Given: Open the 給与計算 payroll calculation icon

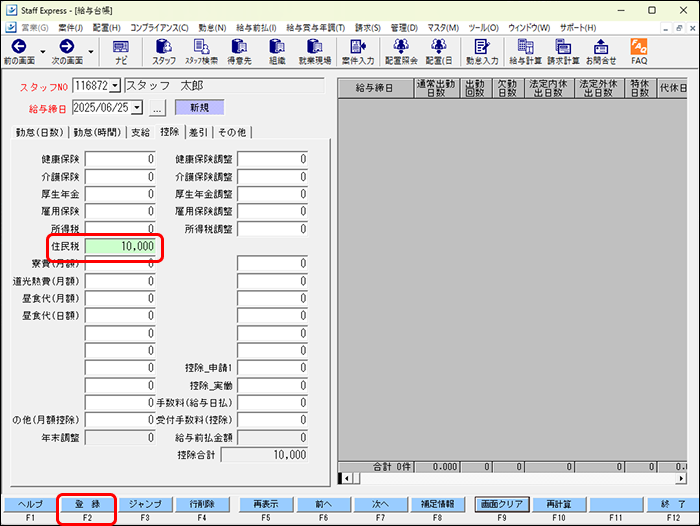Looking at the screenshot, I should pos(525,52).
